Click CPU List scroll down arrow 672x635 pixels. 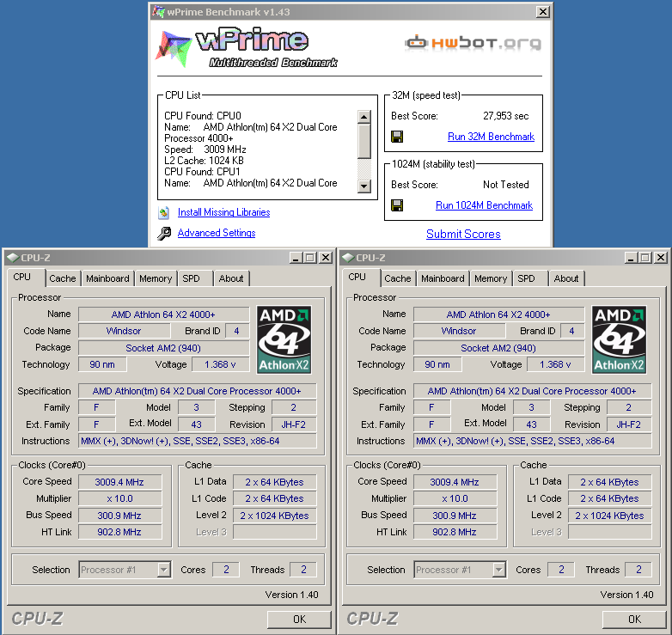(x=363, y=186)
